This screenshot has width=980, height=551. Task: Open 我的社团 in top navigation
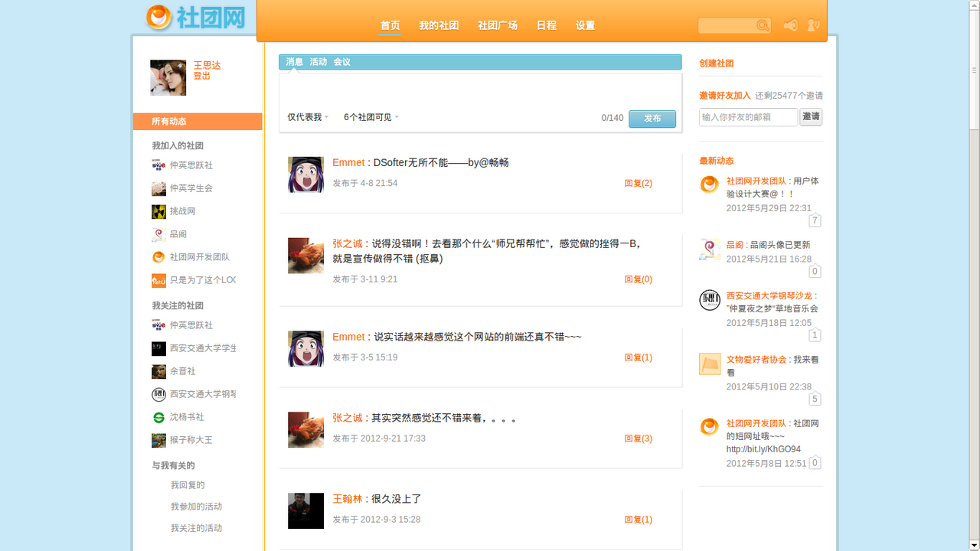click(439, 25)
